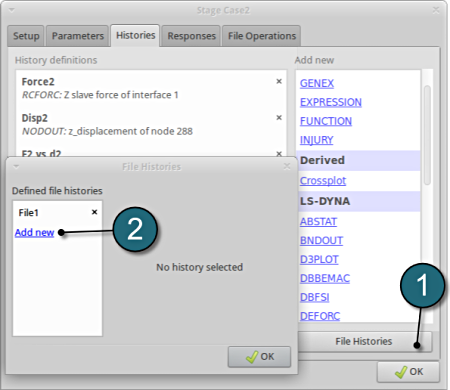Add a D3PLOT history

[x=319, y=259]
